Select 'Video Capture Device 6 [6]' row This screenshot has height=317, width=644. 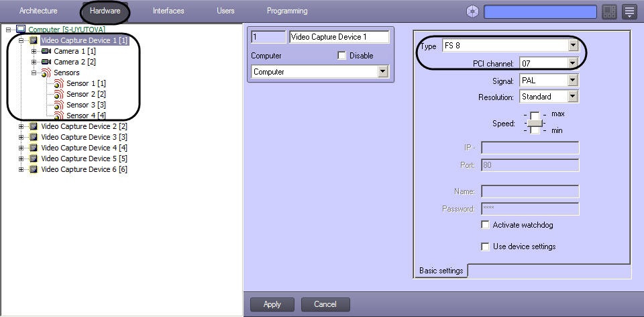point(84,169)
